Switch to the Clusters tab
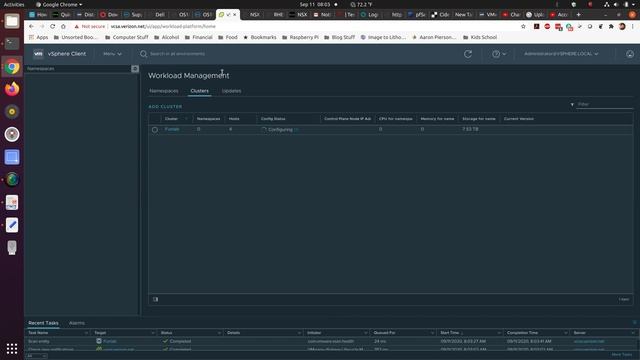Viewport: 640px width, 360px height. [200, 91]
